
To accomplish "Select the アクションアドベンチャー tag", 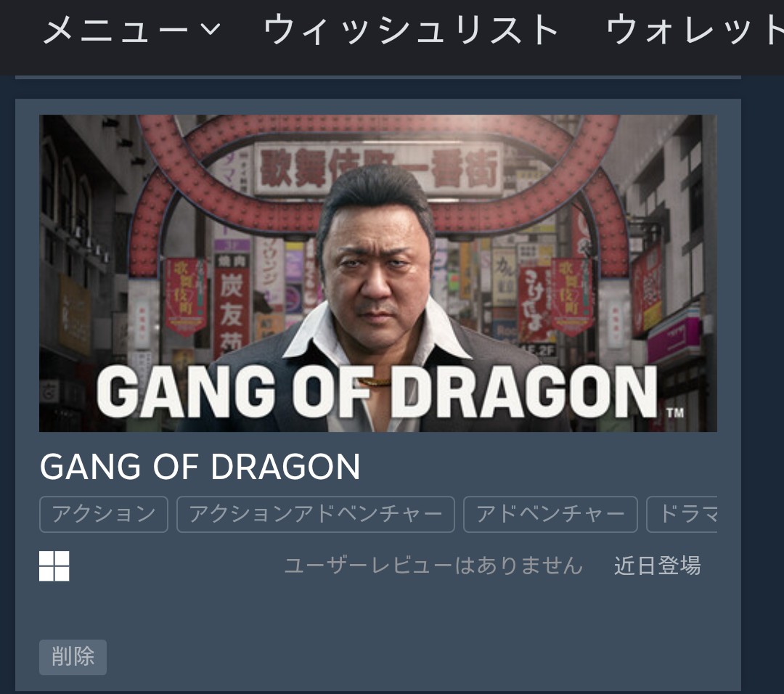I will 316,515.
